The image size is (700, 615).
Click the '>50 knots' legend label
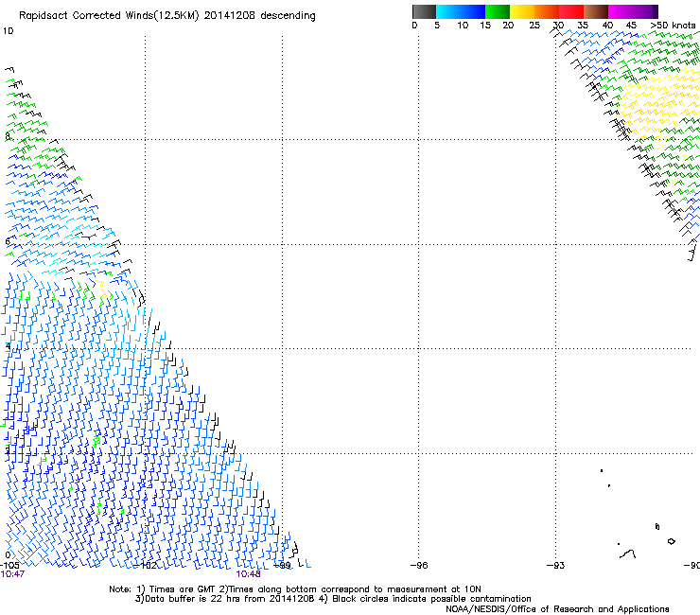click(673, 26)
